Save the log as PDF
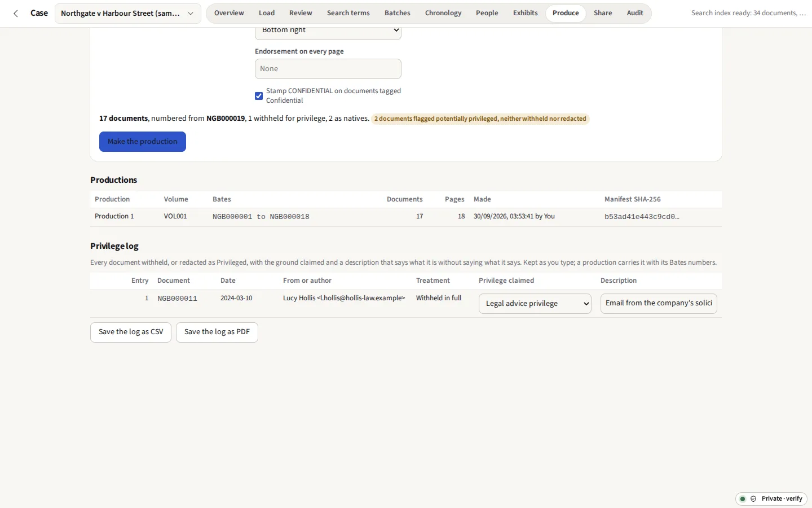The height and width of the screenshot is (508, 812). [217, 332]
